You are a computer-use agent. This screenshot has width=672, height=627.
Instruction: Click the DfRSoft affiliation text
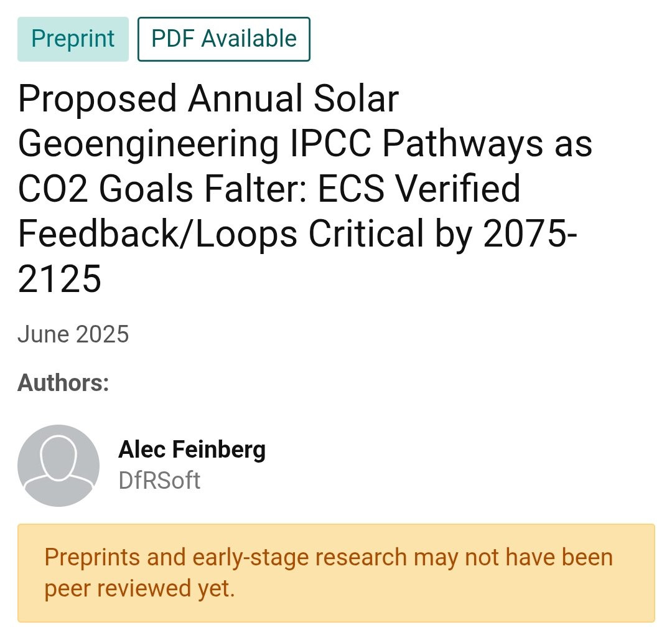pos(159,481)
